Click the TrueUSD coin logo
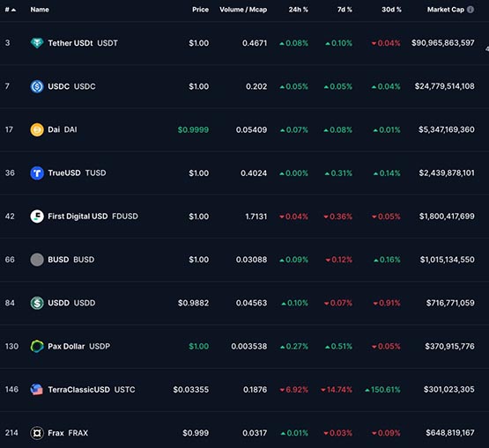The width and height of the screenshot is (489, 448). click(37, 173)
